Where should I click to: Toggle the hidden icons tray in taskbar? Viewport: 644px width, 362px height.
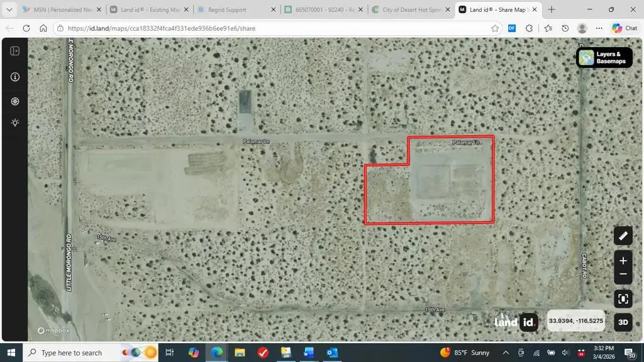click(x=505, y=353)
